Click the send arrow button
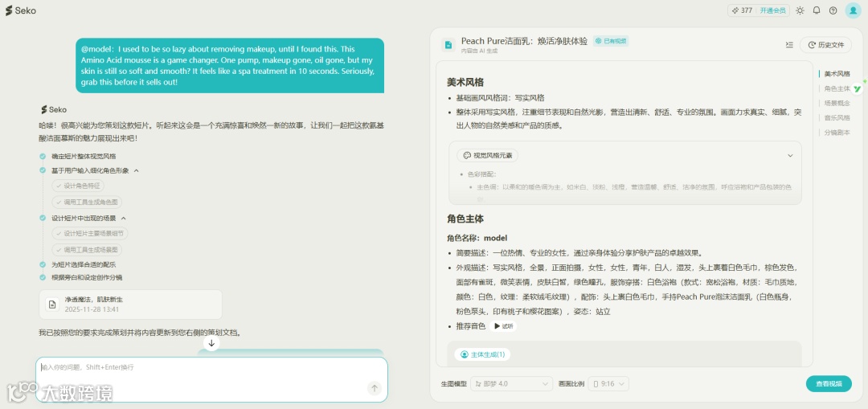Screen dimensions: 868x409 (375, 389)
